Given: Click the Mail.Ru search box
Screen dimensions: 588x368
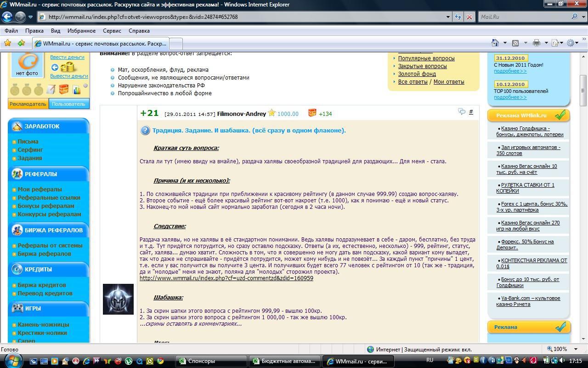Looking at the screenshot, I should click(524, 17).
